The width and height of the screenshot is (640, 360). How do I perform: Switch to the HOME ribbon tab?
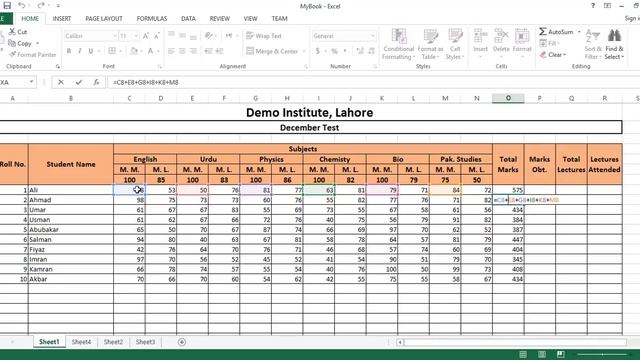click(30, 18)
